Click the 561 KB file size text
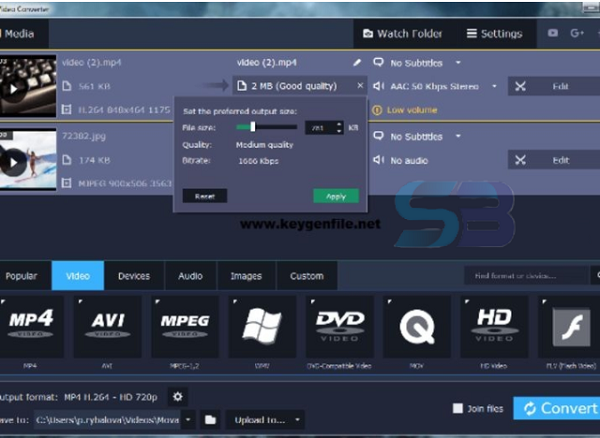This screenshot has width=600, height=438. tap(94, 86)
